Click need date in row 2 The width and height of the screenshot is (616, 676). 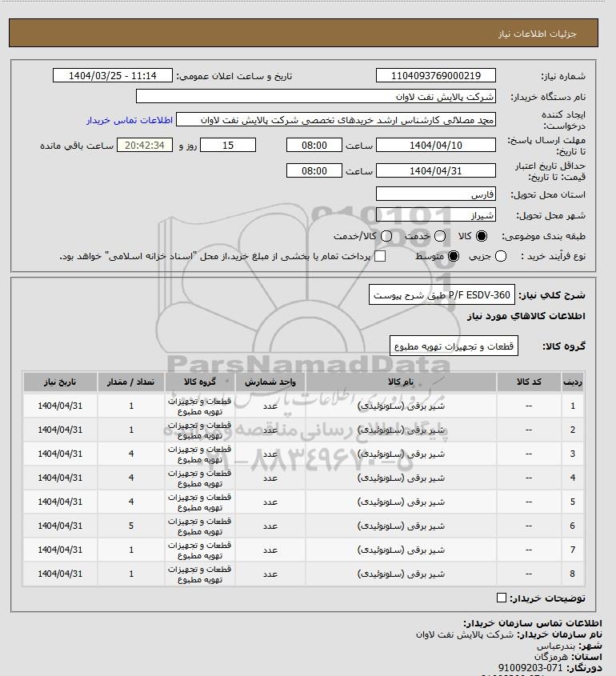pyautogui.click(x=60, y=430)
